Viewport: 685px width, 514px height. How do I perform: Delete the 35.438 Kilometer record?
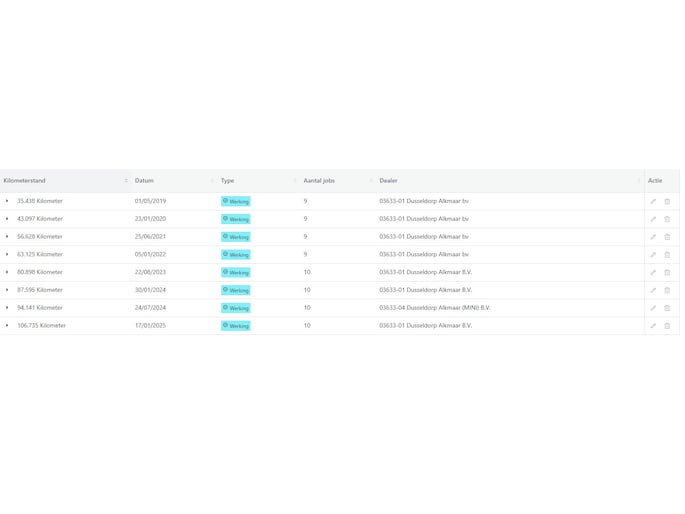pyautogui.click(x=667, y=201)
